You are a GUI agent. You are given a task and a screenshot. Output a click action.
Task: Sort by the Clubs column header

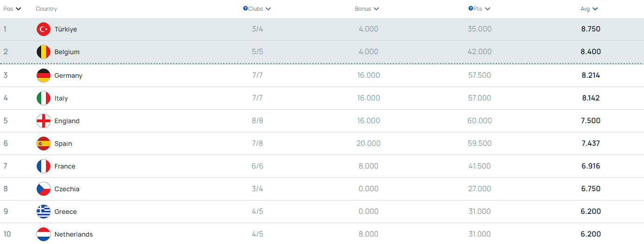257,9
